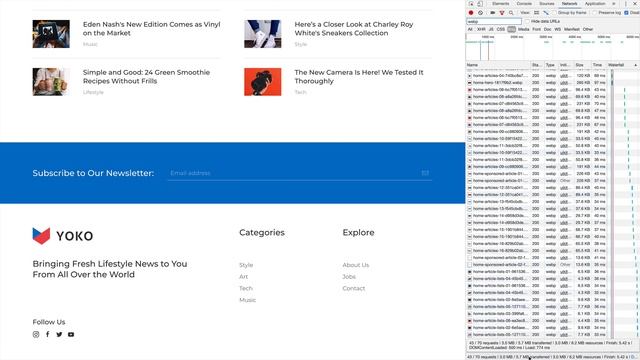The height and width of the screenshot is (360, 640).
Task: Open the Instagram icon under Follow Us
Action: pyautogui.click(x=36, y=334)
